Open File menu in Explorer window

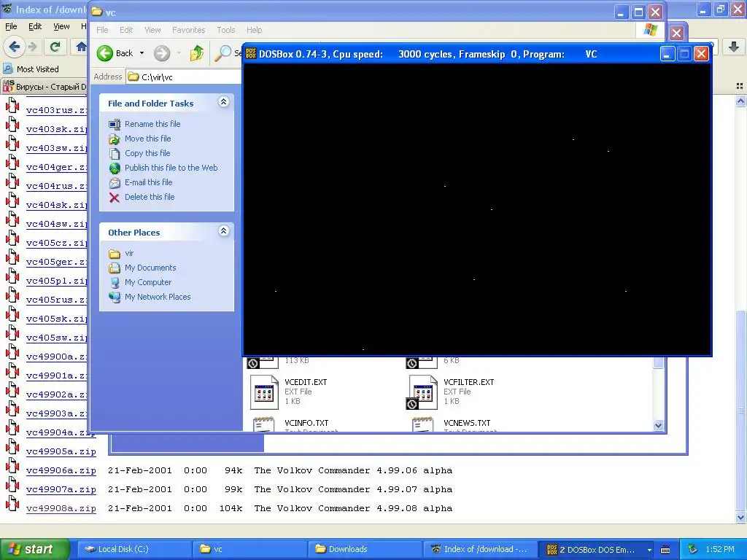tap(102, 30)
